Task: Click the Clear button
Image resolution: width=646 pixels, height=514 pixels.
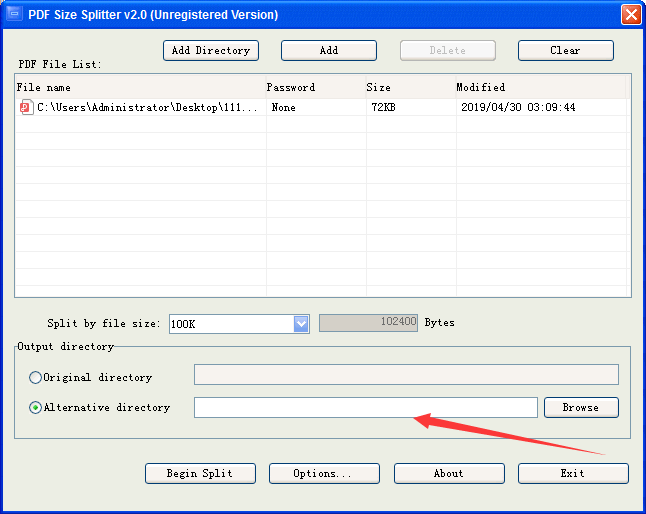Action: (566, 51)
